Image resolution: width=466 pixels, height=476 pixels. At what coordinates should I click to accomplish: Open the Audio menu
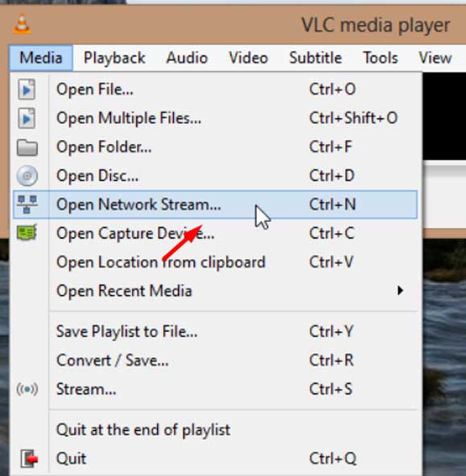(x=187, y=58)
